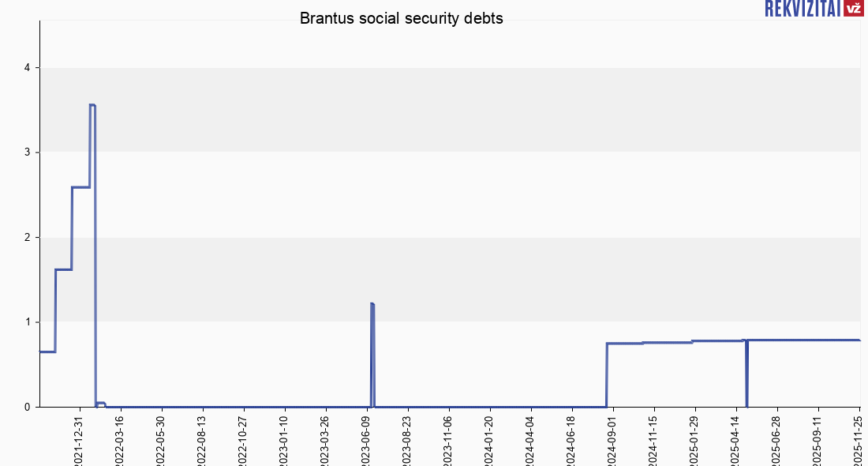Select the 2024-06-18 date label

[571, 439]
